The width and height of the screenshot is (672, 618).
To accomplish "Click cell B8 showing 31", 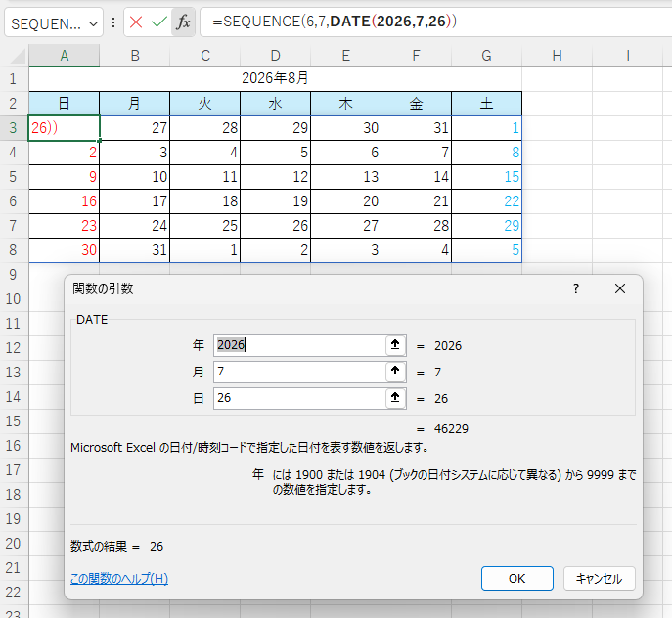I will click(x=135, y=250).
